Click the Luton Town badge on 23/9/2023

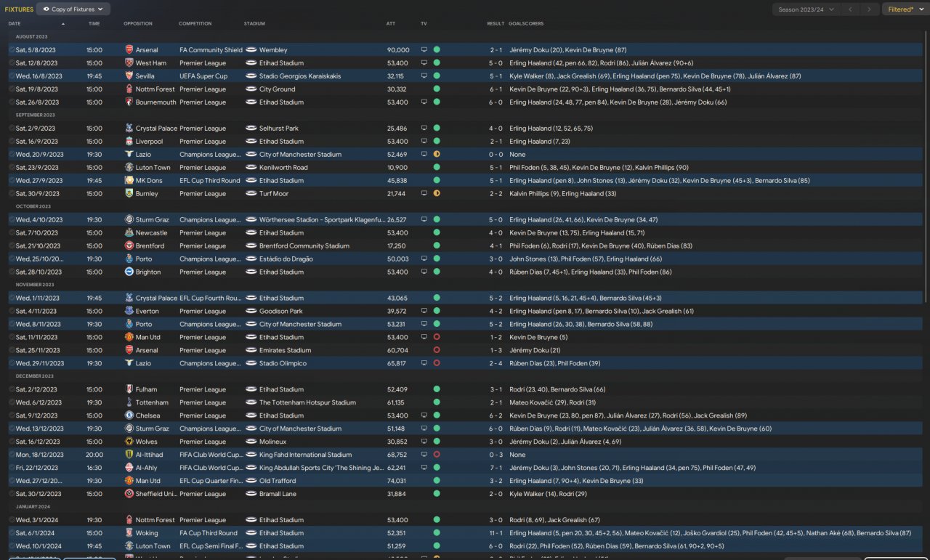[129, 168]
